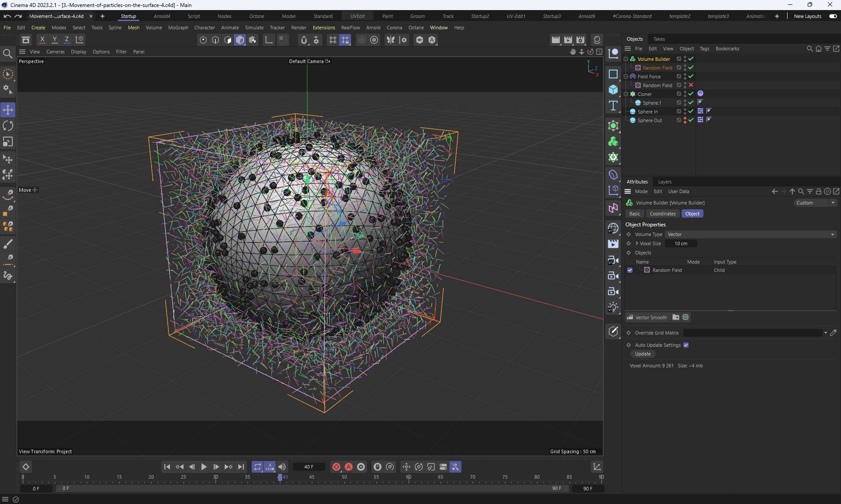The height and width of the screenshot is (504, 841).
Task: Toggle the Auto Update Settings checkbox
Action: click(x=686, y=345)
